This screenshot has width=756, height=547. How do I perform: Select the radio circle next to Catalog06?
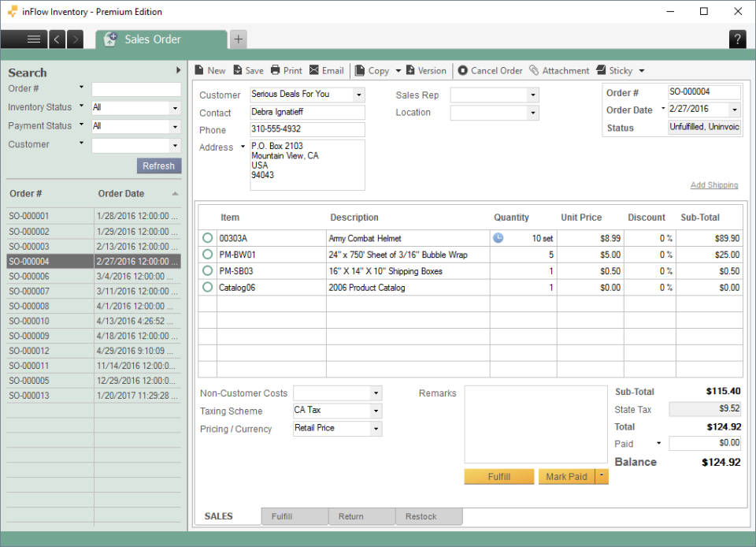click(x=206, y=288)
